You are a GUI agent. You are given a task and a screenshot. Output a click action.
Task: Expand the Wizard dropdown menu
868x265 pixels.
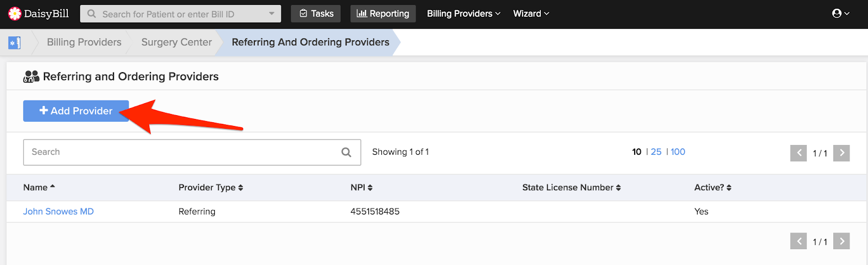click(531, 14)
